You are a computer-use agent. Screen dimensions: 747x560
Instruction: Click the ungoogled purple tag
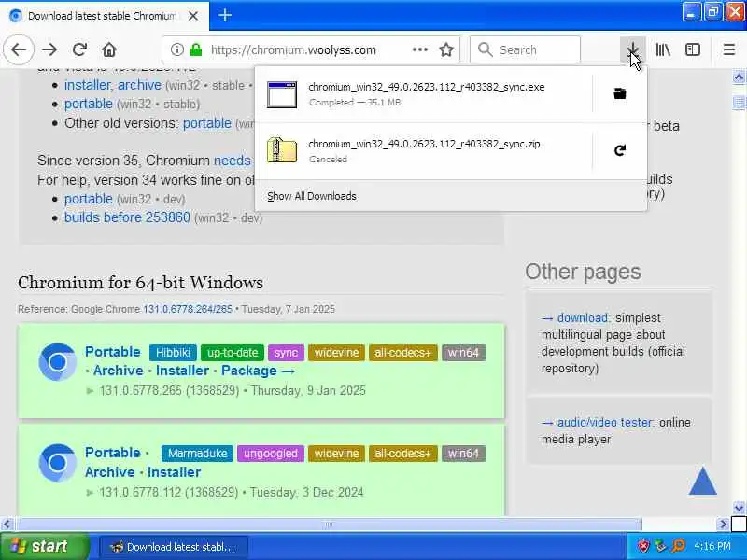(x=271, y=454)
